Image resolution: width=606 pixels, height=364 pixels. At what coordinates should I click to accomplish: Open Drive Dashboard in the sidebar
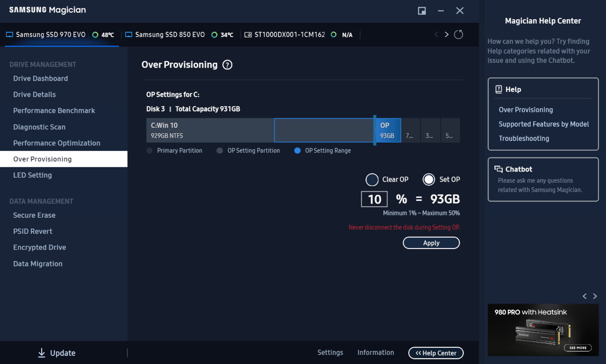click(x=40, y=79)
